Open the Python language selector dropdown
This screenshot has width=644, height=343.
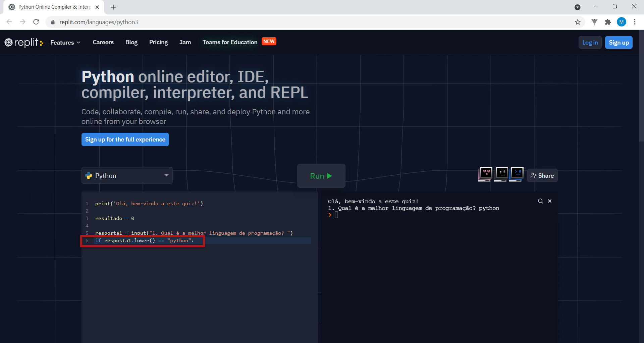tap(127, 175)
